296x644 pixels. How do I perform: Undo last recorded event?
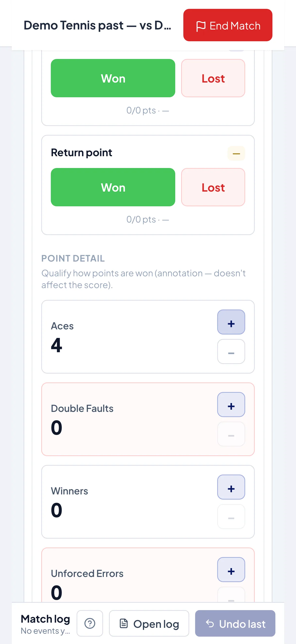point(235,623)
